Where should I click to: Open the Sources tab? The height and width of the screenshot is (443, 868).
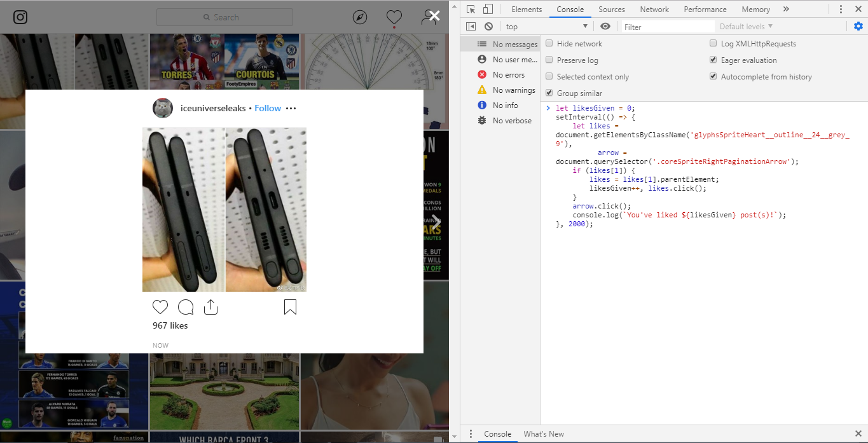click(x=612, y=10)
